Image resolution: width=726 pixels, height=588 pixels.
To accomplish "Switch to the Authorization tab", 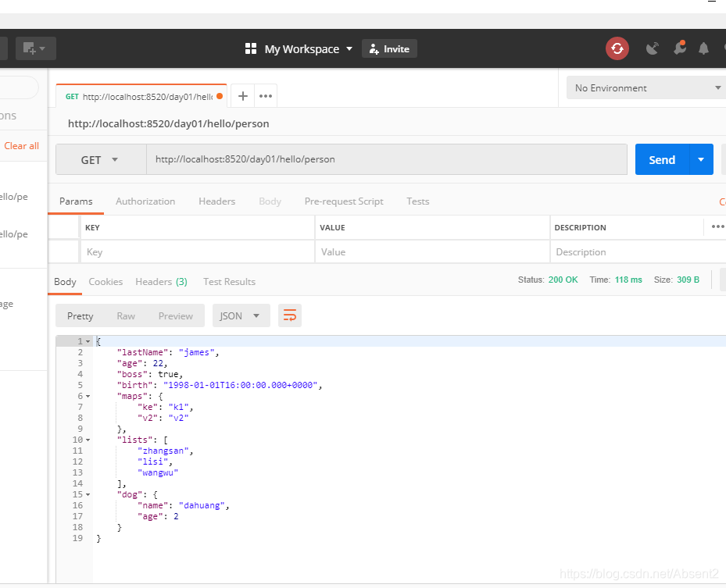I will click(145, 201).
